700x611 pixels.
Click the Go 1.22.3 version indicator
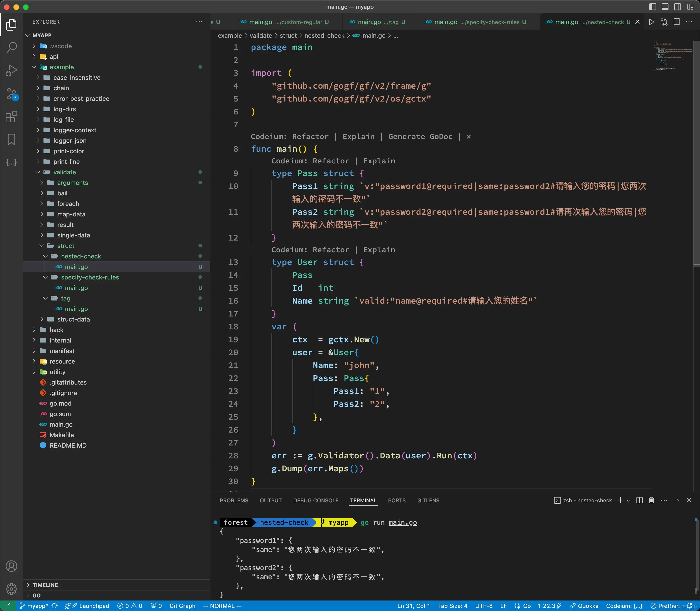pyautogui.click(x=549, y=606)
